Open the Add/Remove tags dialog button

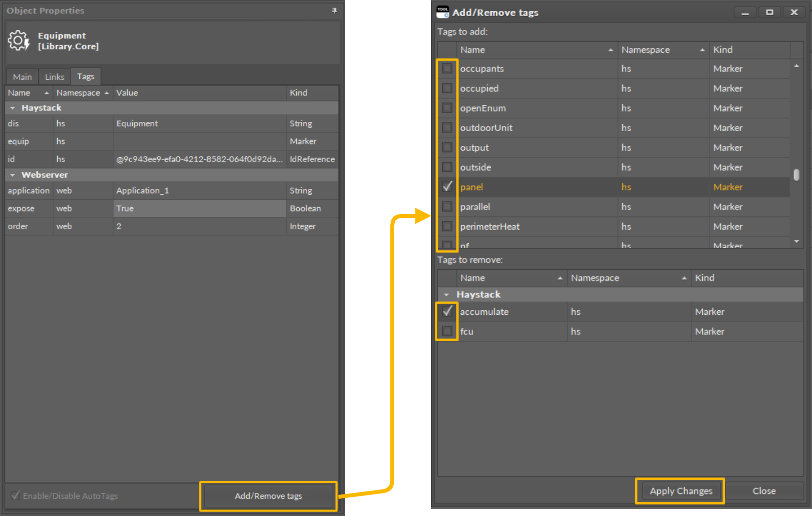click(268, 496)
